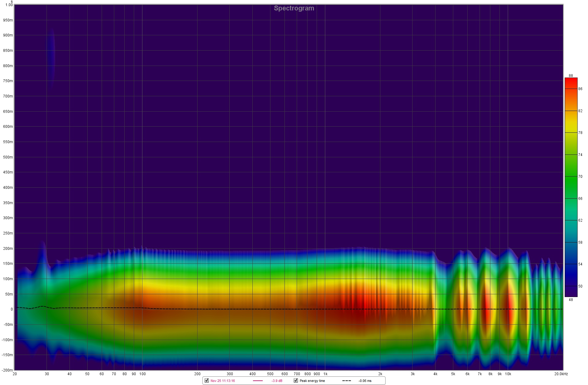Viewport: 588px width, 385px height.
Task: Click the 20.0kHz frequency axis end label
Action: click(561, 374)
